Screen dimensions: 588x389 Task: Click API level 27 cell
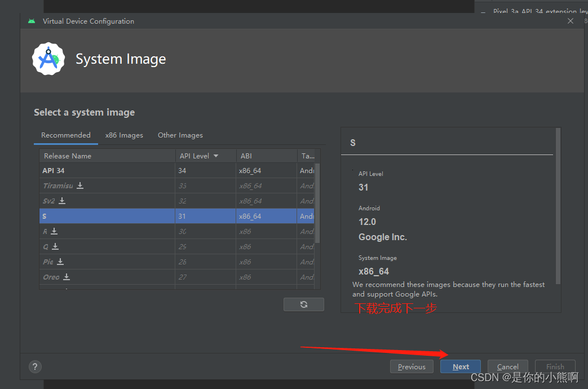click(206, 277)
